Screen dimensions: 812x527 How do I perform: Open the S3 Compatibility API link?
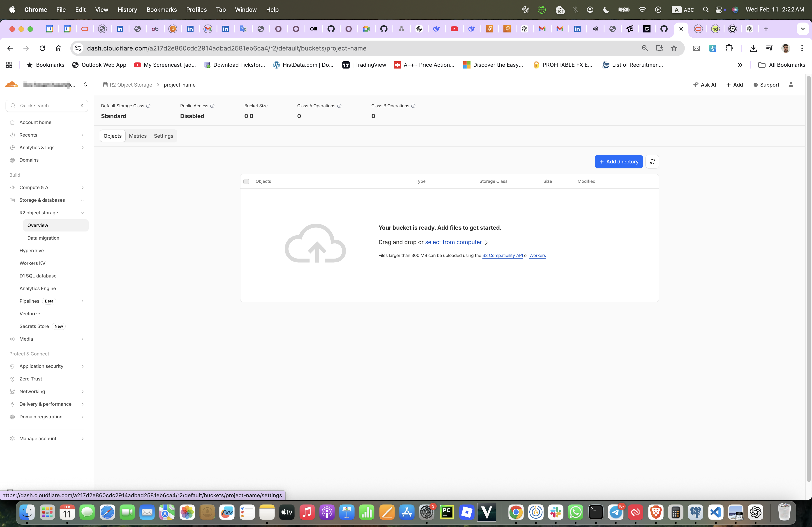pos(502,255)
